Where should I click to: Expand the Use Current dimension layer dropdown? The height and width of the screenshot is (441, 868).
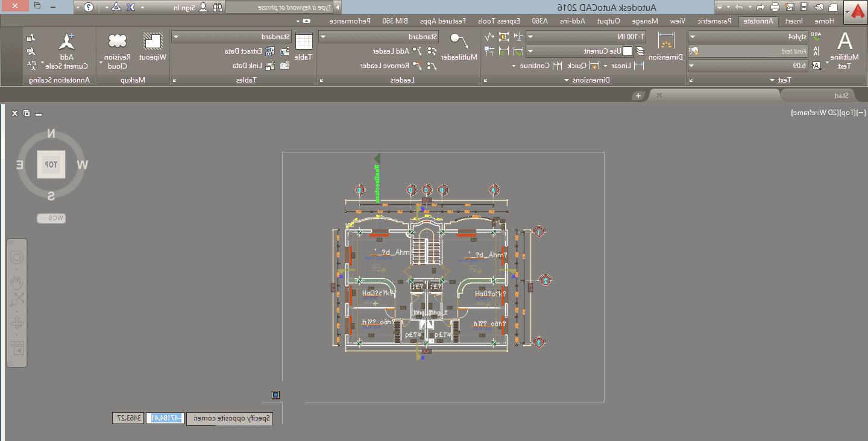click(x=580, y=51)
